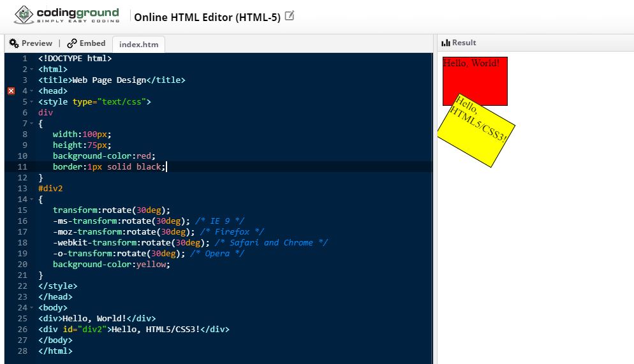Click the Embed chain-link icon
Screen dimensions: 634x364
pyautogui.click(x=71, y=43)
